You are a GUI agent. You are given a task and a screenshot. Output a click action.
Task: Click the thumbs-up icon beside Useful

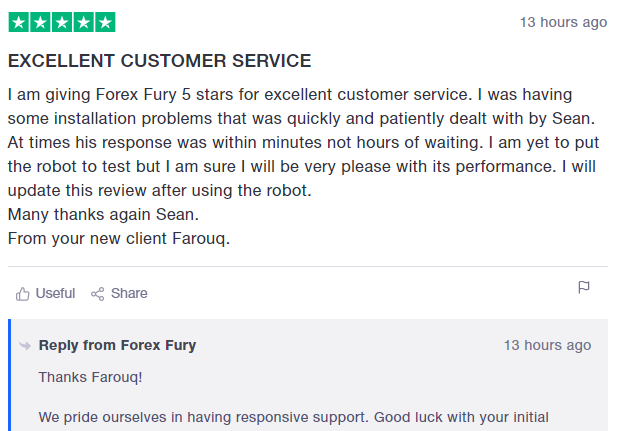coord(23,294)
